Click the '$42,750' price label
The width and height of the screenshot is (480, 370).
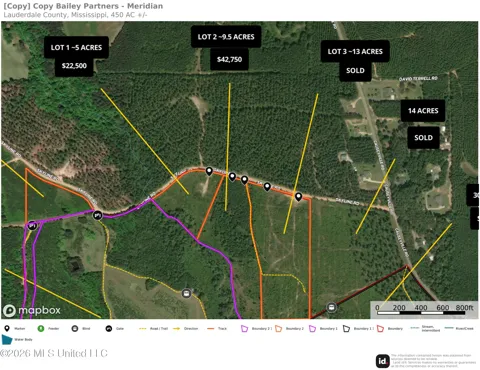(x=229, y=59)
